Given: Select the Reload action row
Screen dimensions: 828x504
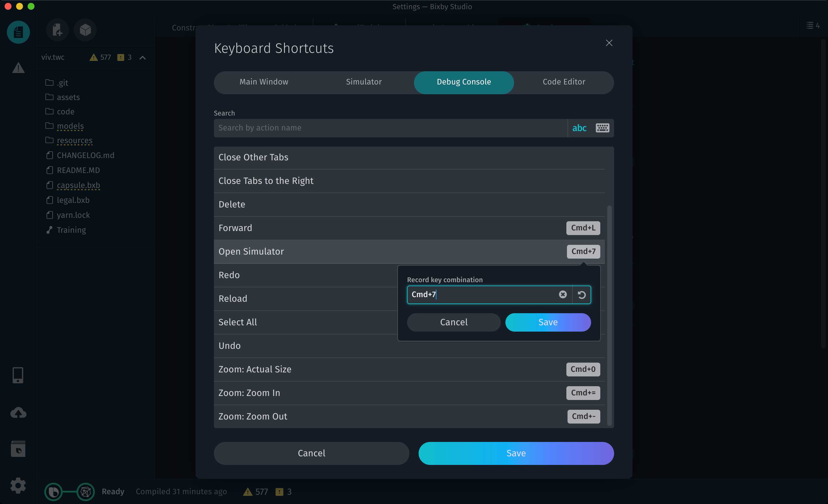Looking at the screenshot, I should click(306, 299).
